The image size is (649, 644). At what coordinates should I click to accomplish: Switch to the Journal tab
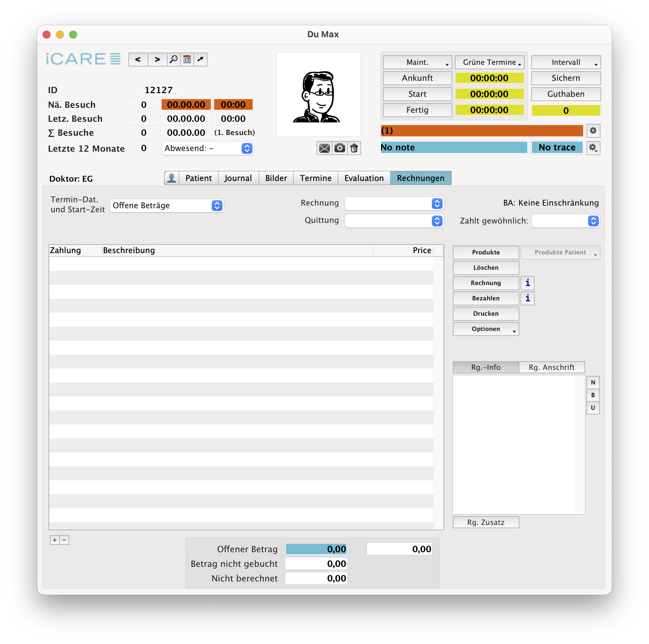click(x=238, y=178)
